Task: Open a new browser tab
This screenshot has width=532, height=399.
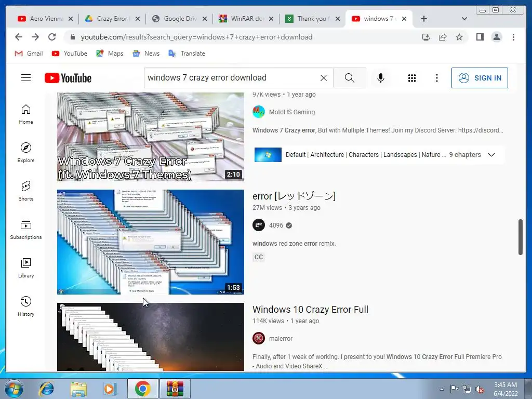Action: 424,19
